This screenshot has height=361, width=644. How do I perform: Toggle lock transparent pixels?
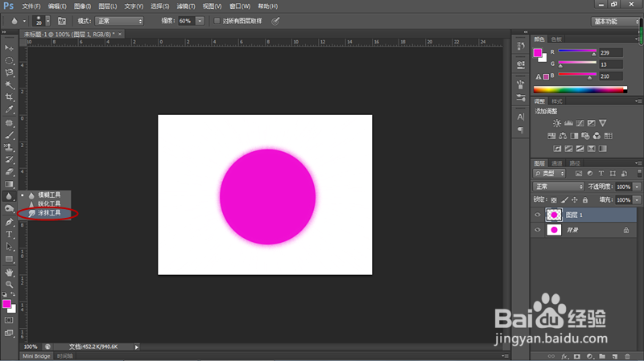554,199
